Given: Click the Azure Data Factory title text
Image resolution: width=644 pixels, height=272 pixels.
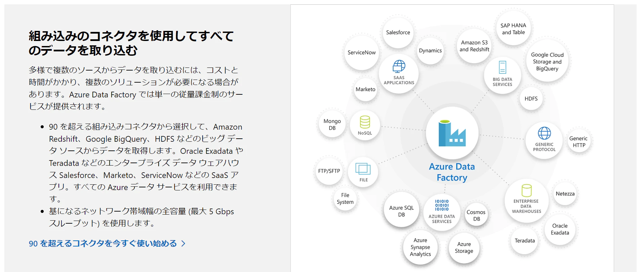Looking at the screenshot, I should (452, 172).
